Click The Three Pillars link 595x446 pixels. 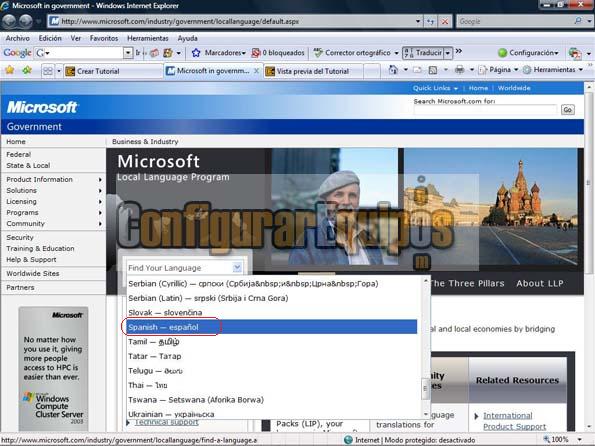[468, 284]
